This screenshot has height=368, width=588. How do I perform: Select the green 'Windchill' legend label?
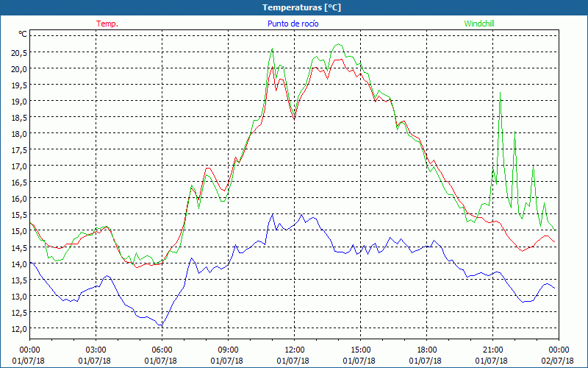pyautogui.click(x=479, y=24)
